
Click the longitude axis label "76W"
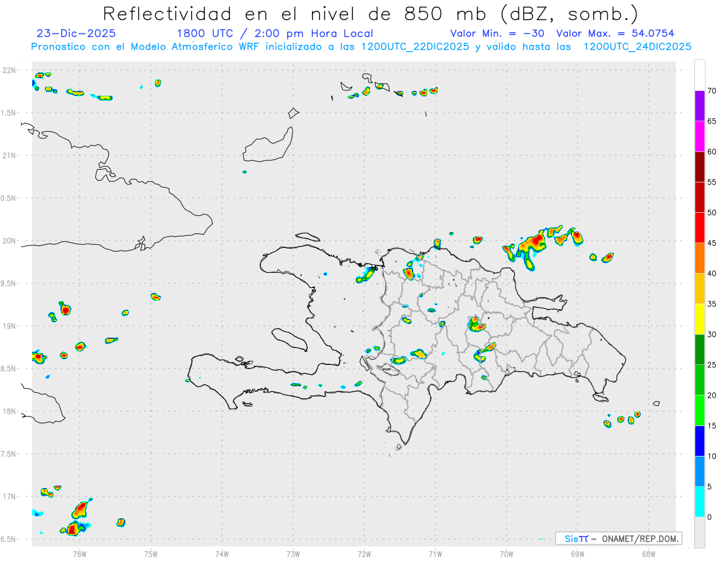tap(79, 554)
